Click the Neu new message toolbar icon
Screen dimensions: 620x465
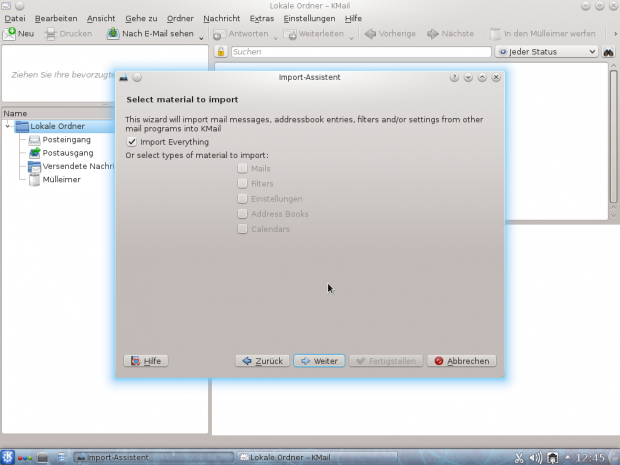[11, 34]
